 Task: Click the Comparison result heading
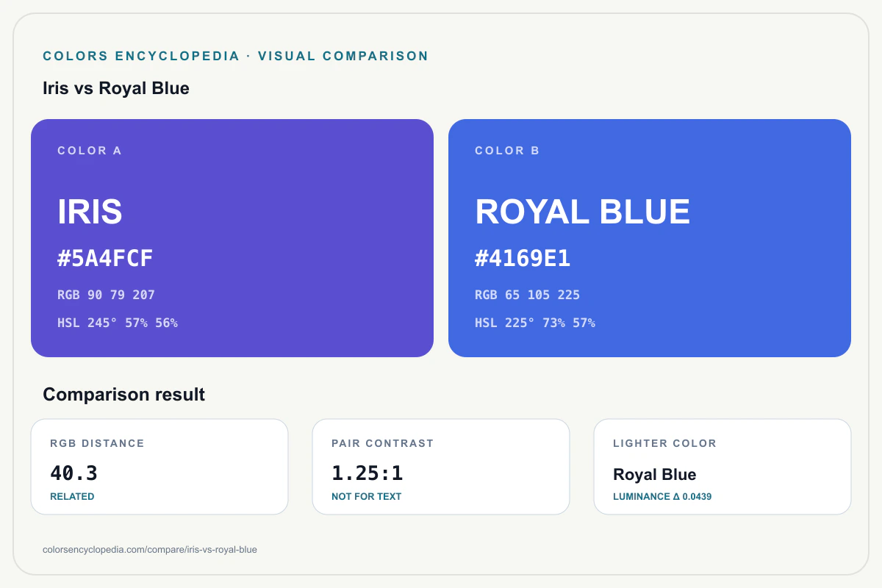coord(123,395)
